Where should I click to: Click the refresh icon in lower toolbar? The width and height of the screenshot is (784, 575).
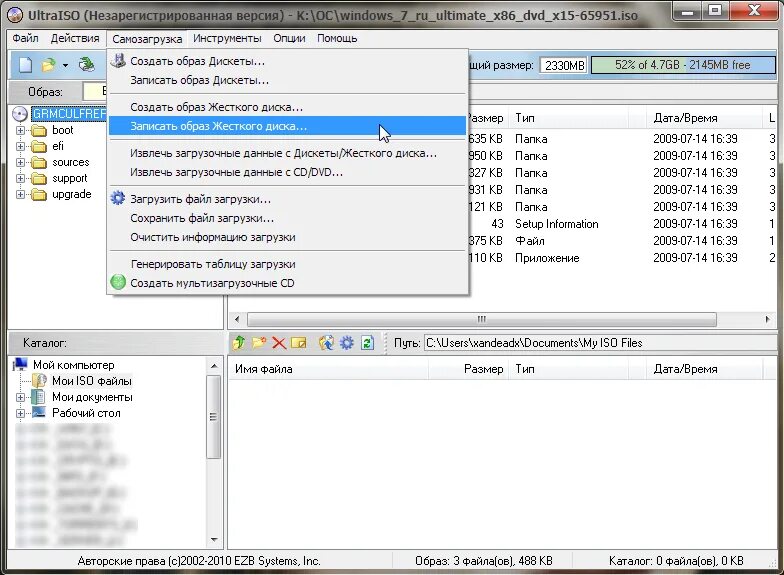coord(368,343)
